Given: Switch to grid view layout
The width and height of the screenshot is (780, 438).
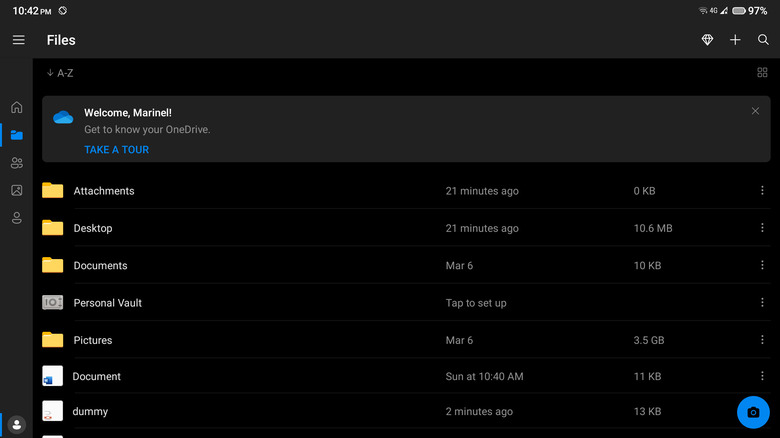Looking at the screenshot, I should point(762,73).
